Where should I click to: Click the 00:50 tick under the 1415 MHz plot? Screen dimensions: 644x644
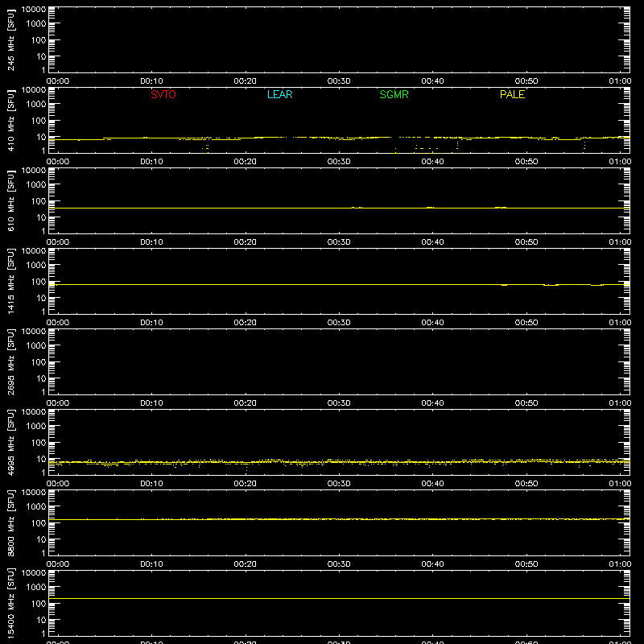click(526, 323)
